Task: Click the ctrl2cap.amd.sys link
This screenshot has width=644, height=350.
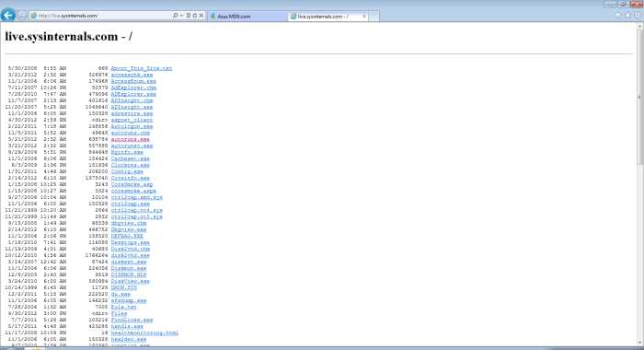Action: [x=137, y=197]
